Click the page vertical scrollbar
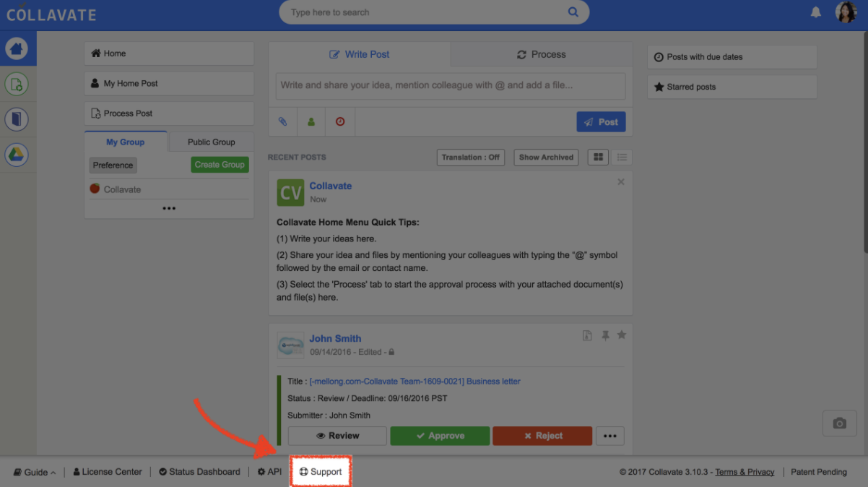The height and width of the screenshot is (487, 868). (864, 142)
